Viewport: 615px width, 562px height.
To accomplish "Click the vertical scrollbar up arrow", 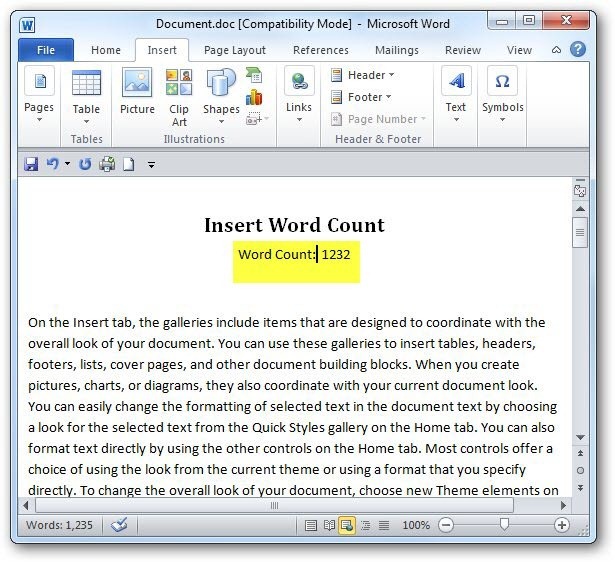I will click(580, 209).
